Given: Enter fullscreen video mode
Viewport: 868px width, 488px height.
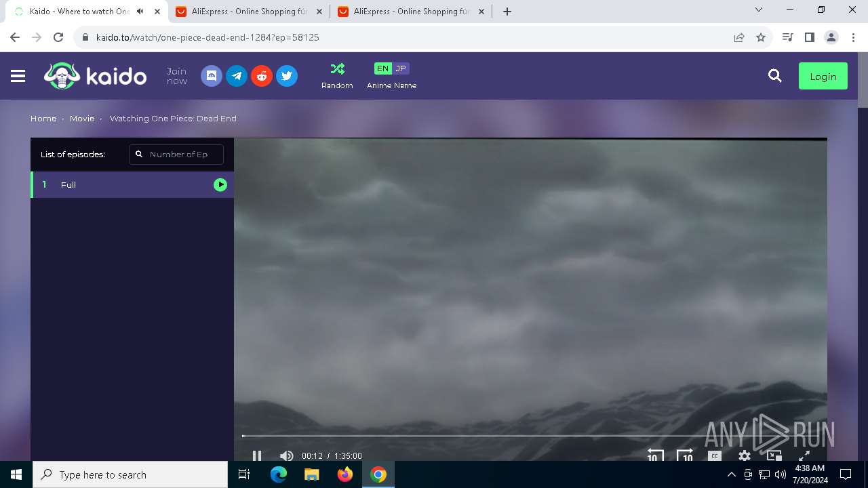Looking at the screenshot, I should click(804, 456).
